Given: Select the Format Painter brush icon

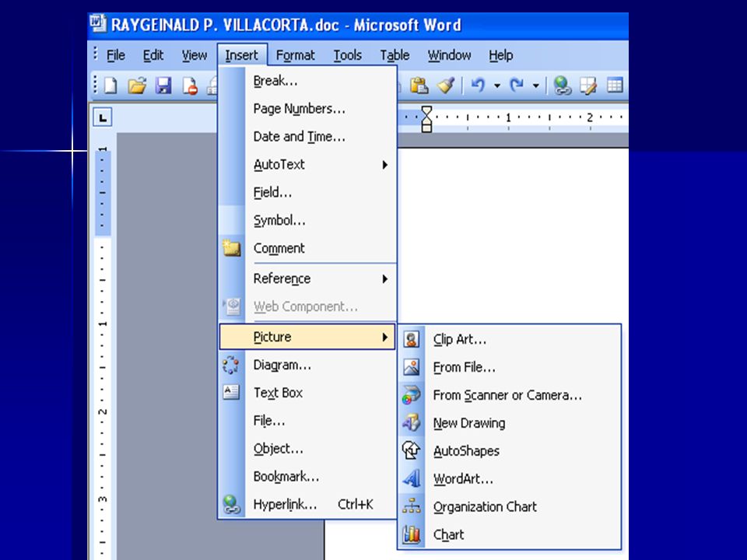Looking at the screenshot, I should point(446,86).
